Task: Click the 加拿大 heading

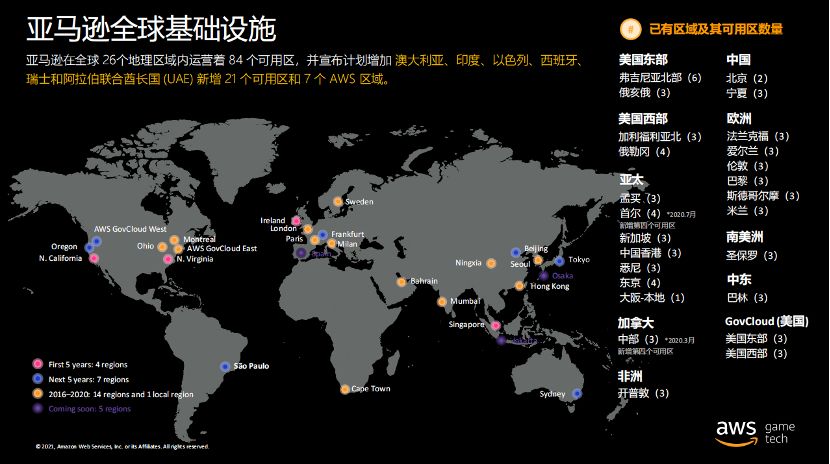Action: click(x=636, y=323)
